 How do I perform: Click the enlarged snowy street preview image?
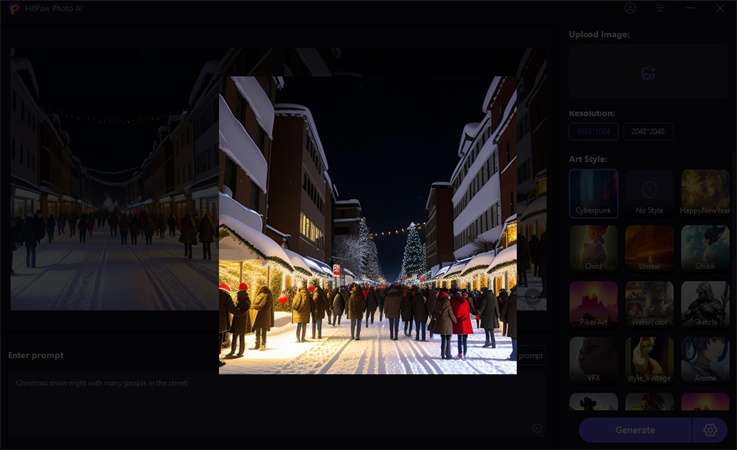point(367,225)
